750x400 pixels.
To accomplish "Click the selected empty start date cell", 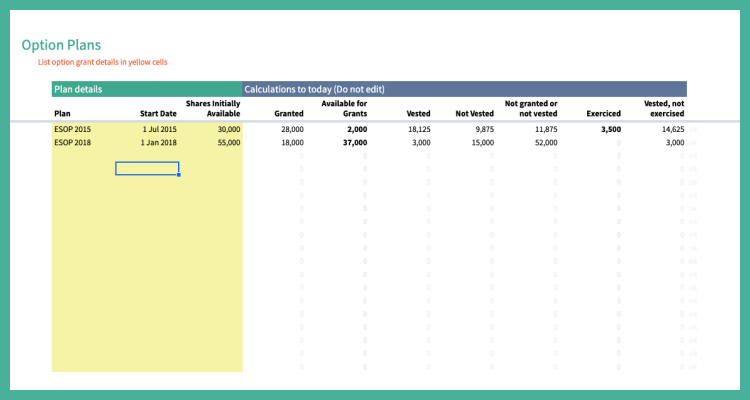I will pos(147,168).
